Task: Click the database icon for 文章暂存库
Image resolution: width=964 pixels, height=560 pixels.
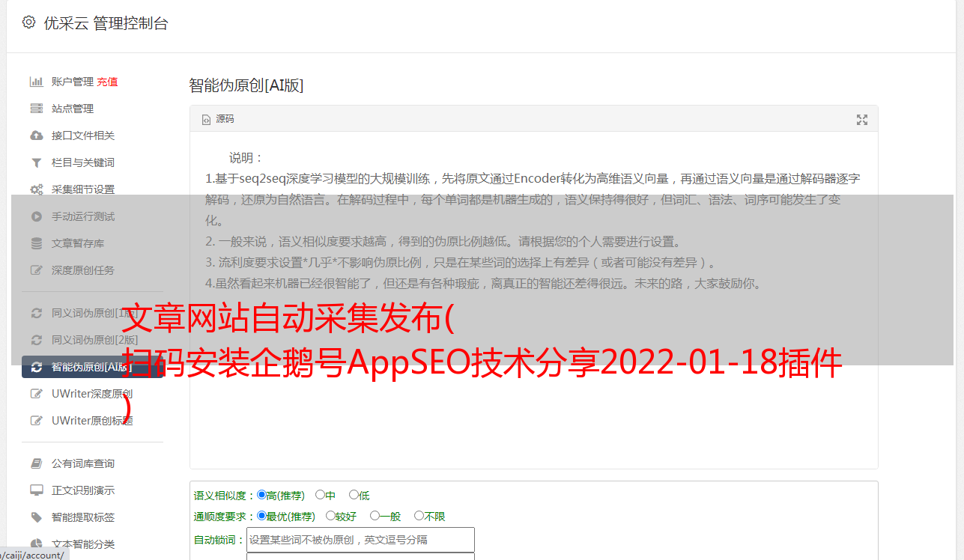Action: (36, 243)
